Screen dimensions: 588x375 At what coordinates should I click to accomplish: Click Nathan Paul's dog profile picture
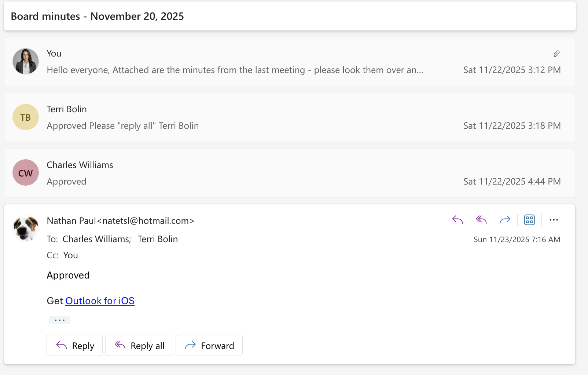26,228
